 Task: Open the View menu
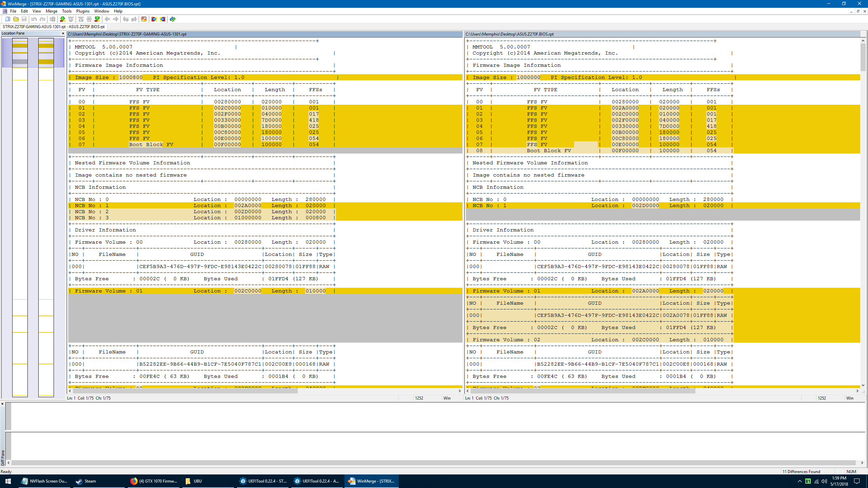[x=37, y=11]
